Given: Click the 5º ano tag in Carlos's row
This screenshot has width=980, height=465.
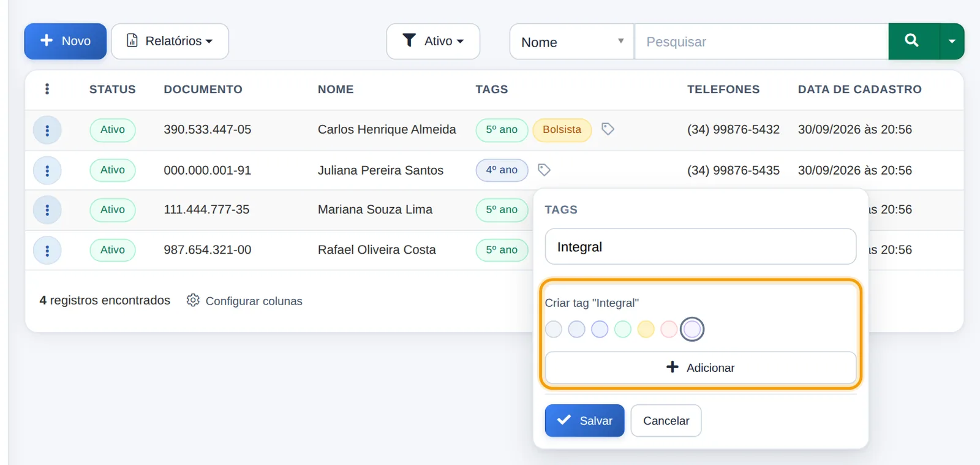Looking at the screenshot, I should point(502,130).
